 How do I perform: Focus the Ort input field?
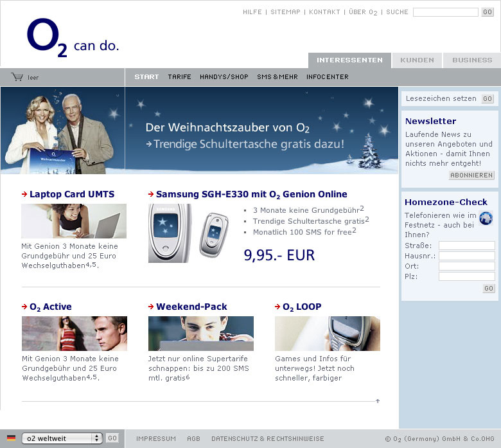tap(467, 266)
